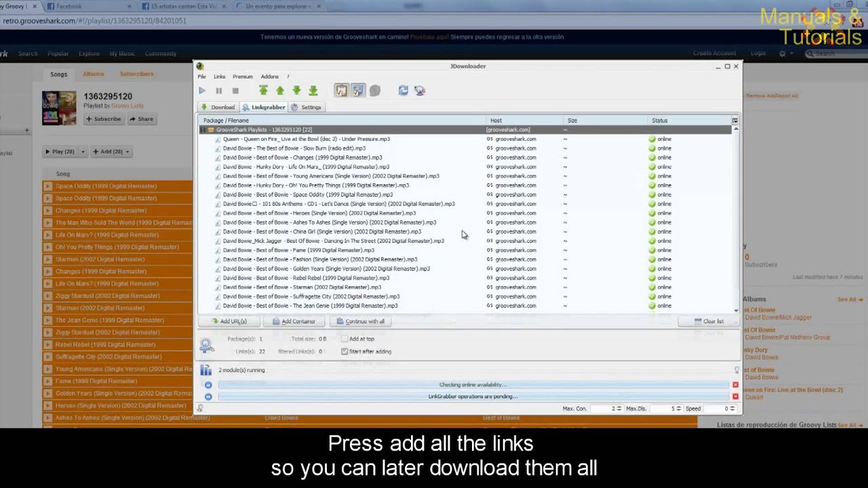Open the File menu in JDownloader

[x=201, y=77]
